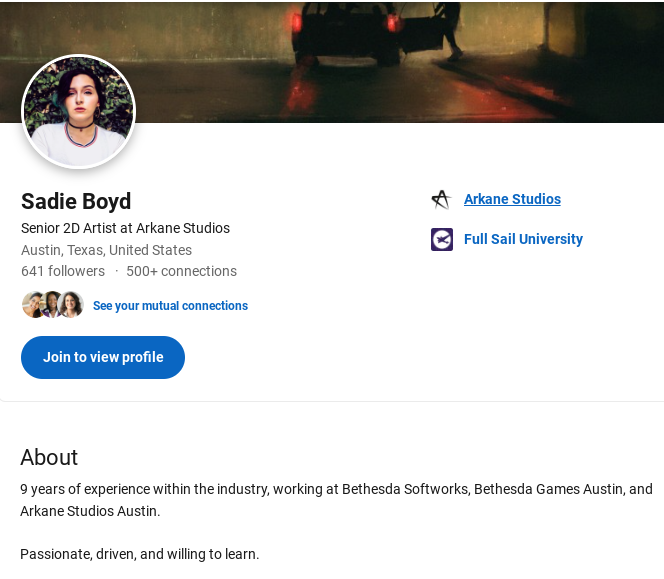The height and width of the screenshot is (579, 664).
Task: Click the first mutual connection avatar
Action: [33, 305]
